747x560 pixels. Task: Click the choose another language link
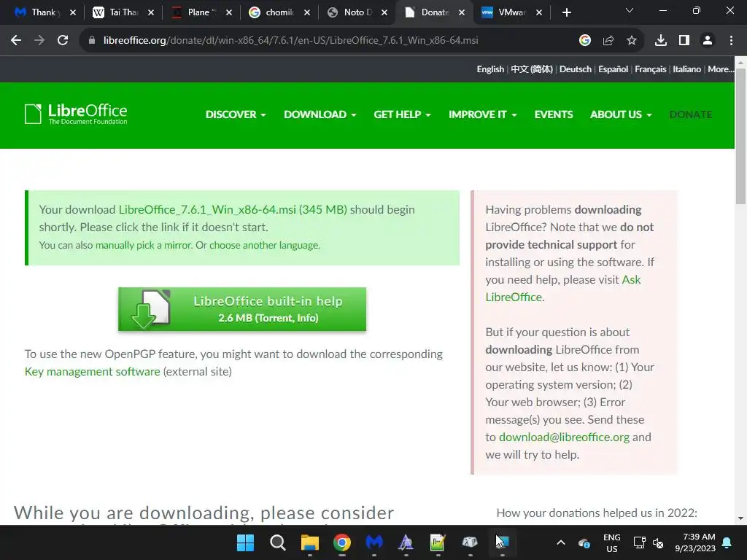coord(264,245)
